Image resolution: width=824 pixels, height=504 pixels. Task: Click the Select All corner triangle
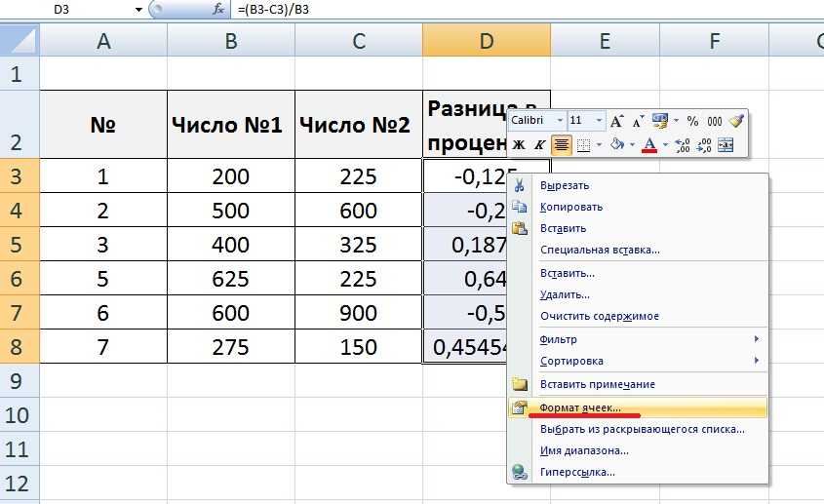tap(20, 41)
